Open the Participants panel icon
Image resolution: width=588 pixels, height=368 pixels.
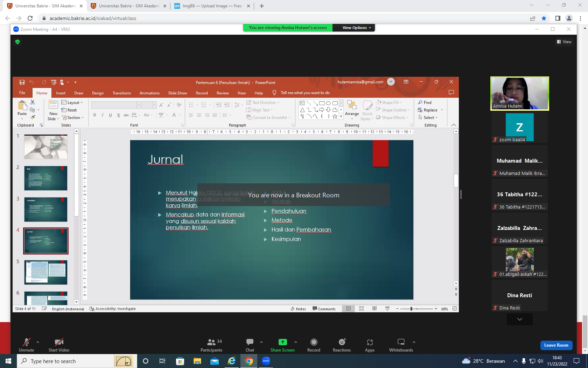point(211,342)
